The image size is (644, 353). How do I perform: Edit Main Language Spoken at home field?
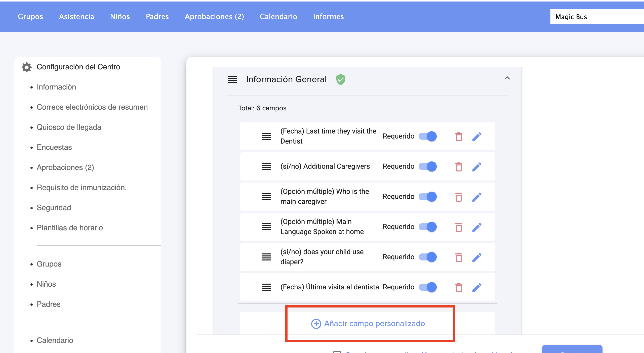click(x=477, y=227)
